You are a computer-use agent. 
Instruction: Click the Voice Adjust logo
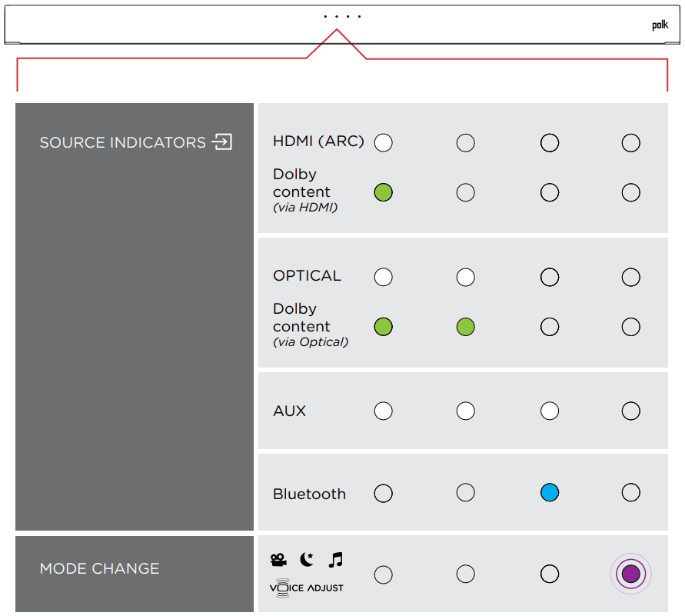tap(307, 588)
